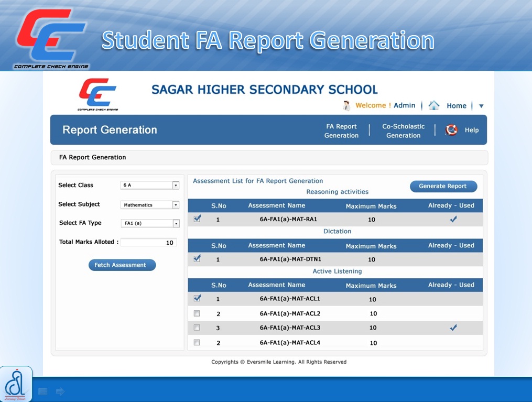This screenshot has width=532, height=402.
Task: Click the Active Listening section heading
Action: (x=337, y=271)
